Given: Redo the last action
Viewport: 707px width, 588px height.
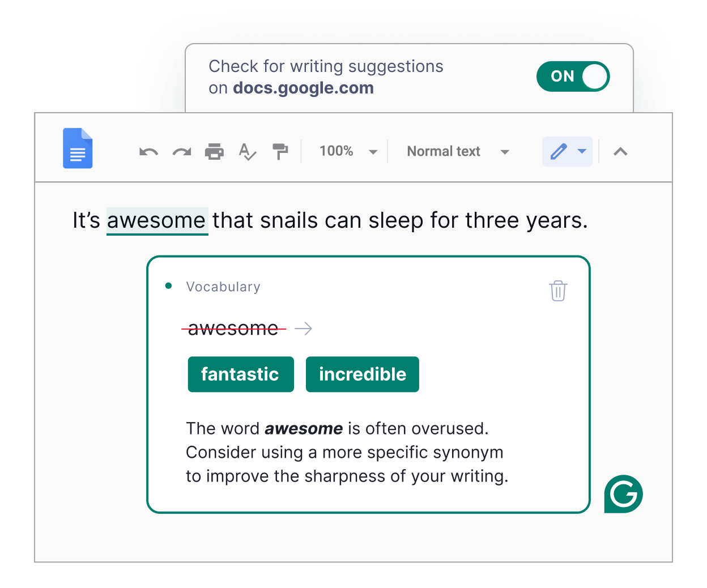Looking at the screenshot, I should tap(182, 152).
